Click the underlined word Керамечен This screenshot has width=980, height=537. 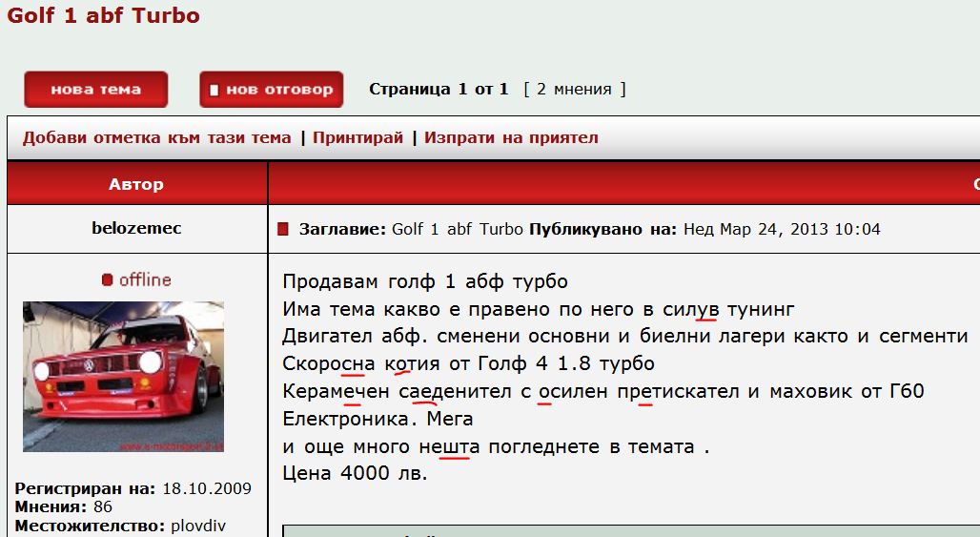coord(337,391)
